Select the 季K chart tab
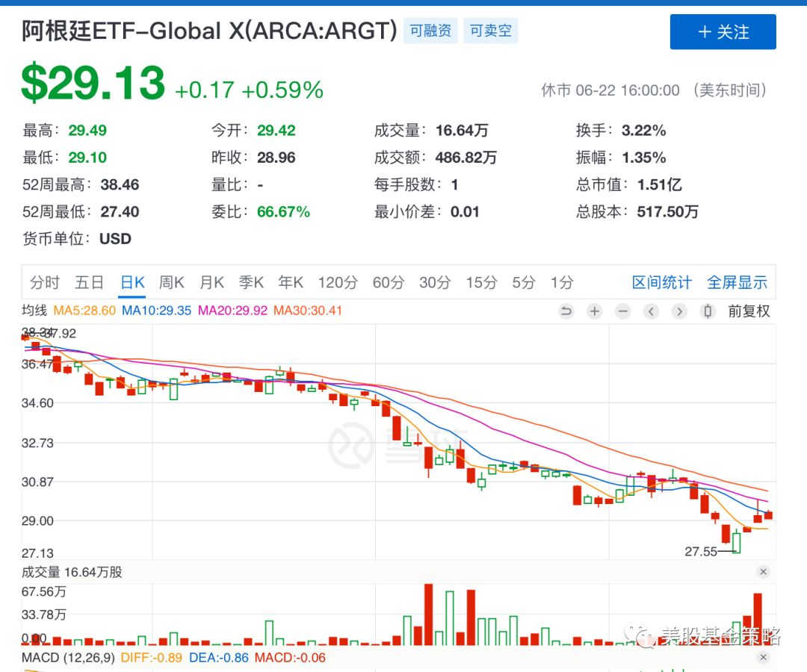Viewport: 807px width, 672px height. pyautogui.click(x=251, y=282)
